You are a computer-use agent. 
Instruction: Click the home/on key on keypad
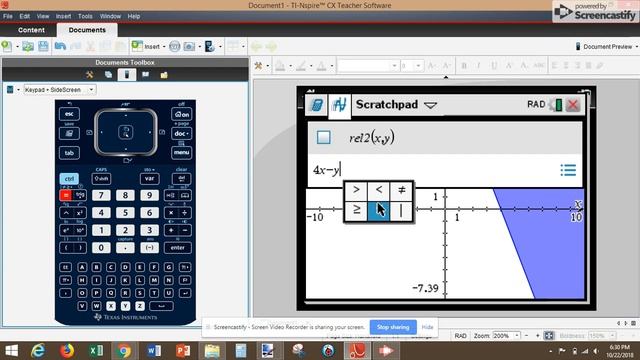[182, 114]
